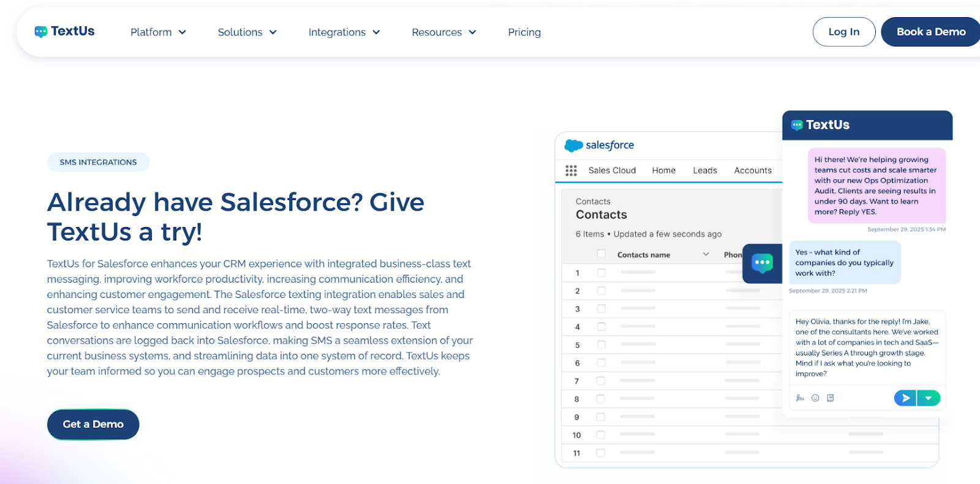The height and width of the screenshot is (484, 980).
Task: Click the Phone column header
Action: [733, 255]
